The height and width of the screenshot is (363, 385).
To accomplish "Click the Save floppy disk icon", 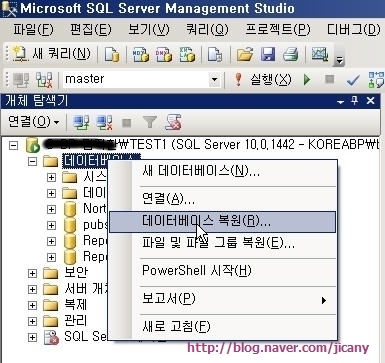I will (268, 54).
